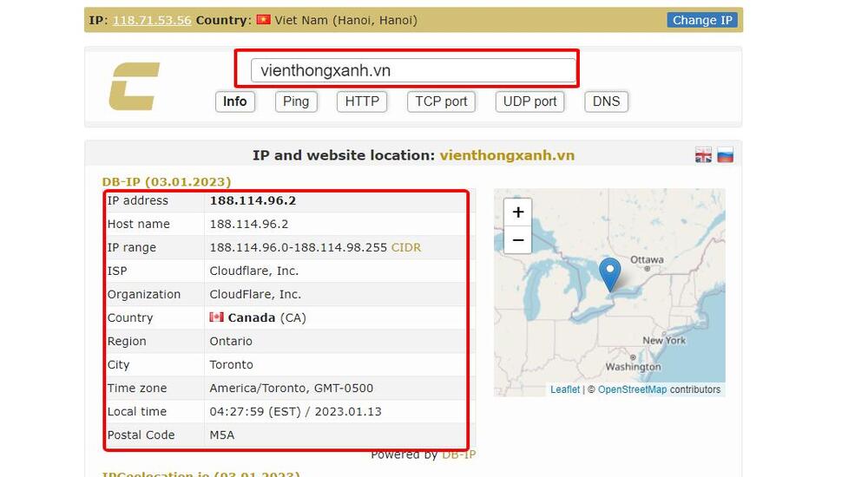Select the Organization value CloudFlare, Inc.

255,294
